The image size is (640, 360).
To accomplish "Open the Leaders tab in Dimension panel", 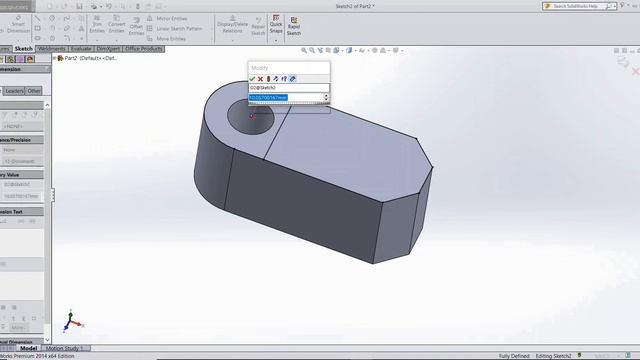I will [x=14, y=91].
